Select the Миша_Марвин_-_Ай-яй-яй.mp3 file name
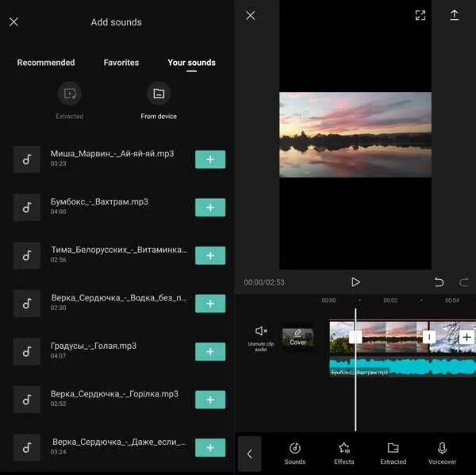The width and height of the screenshot is (476, 475). pyautogui.click(x=113, y=154)
